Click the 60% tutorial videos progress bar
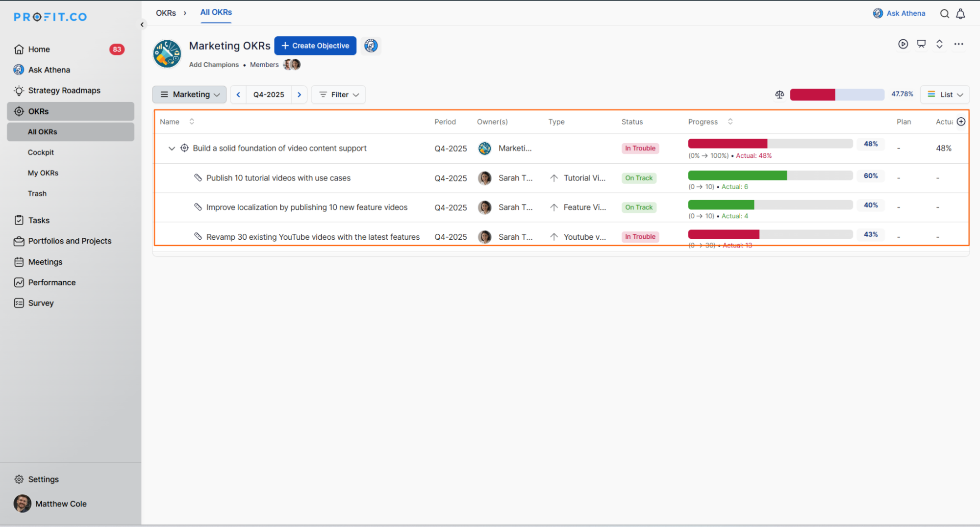This screenshot has height=527, width=980. pos(770,176)
